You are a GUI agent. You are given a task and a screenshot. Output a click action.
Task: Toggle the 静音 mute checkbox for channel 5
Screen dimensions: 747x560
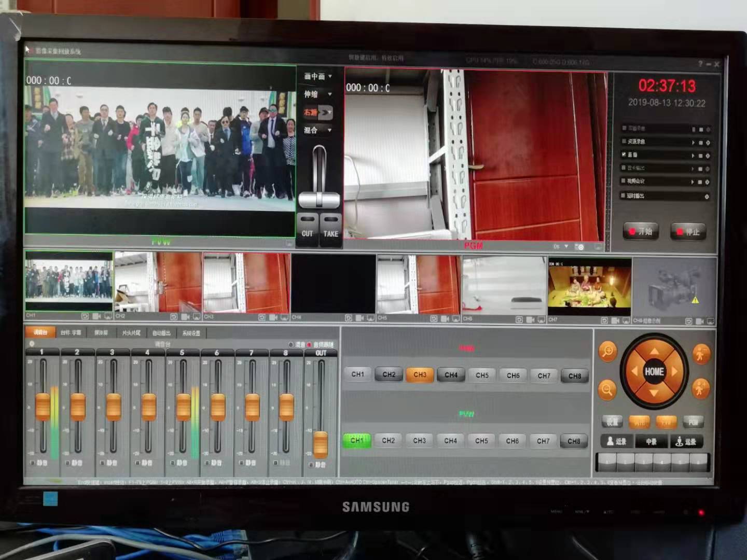coord(172,463)
